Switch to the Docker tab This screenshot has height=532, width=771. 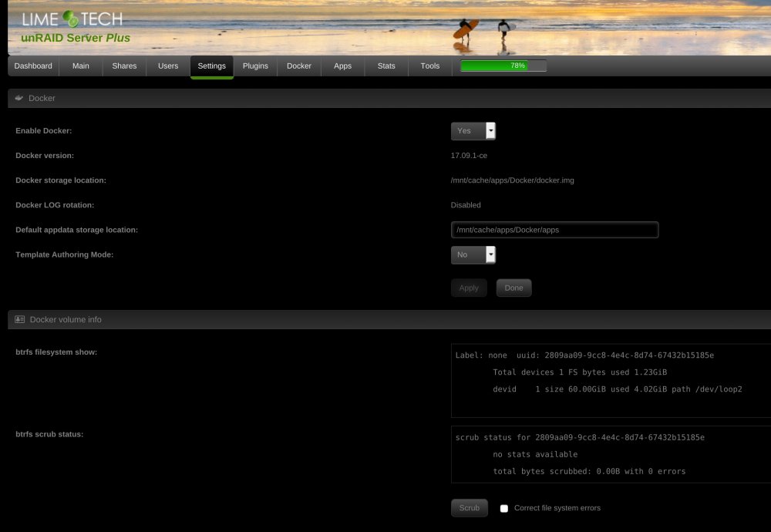tap(299, 66)
